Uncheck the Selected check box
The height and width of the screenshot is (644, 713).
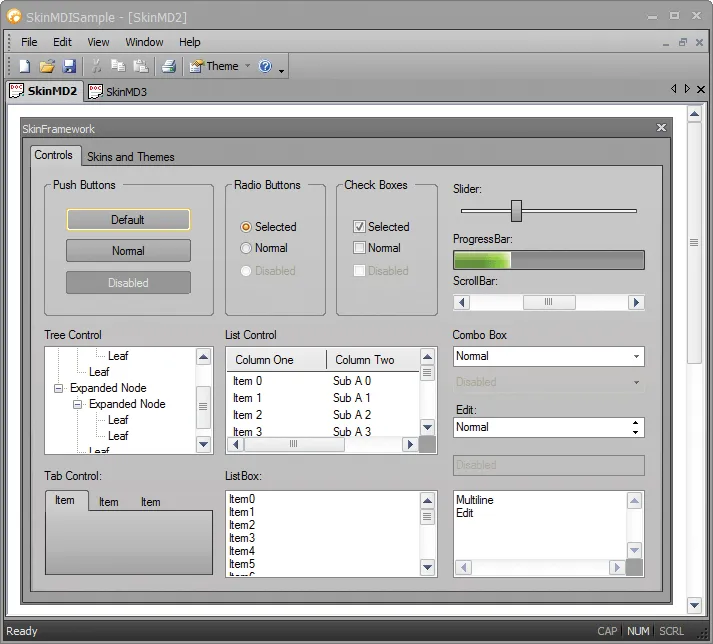pos(381,226)
